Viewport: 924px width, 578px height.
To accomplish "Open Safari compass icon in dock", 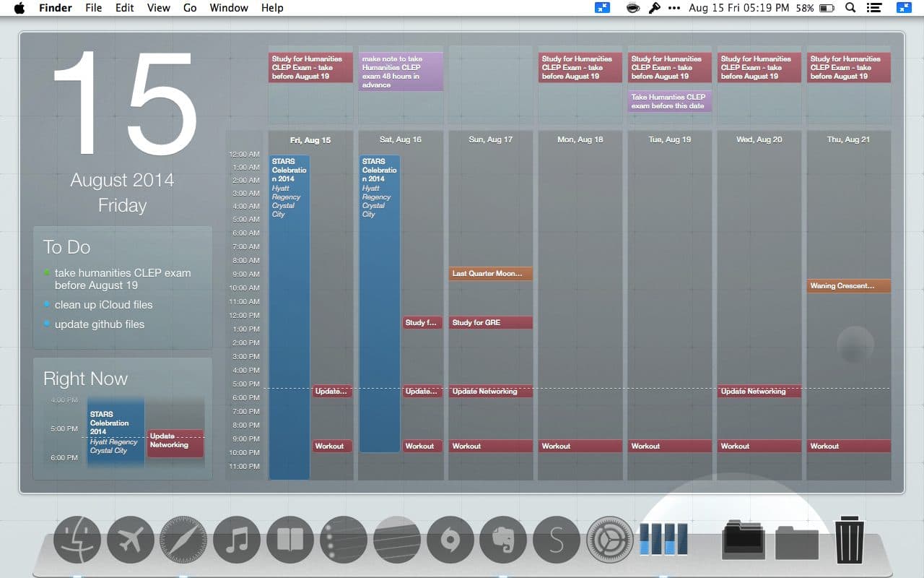I will [183, 540].
